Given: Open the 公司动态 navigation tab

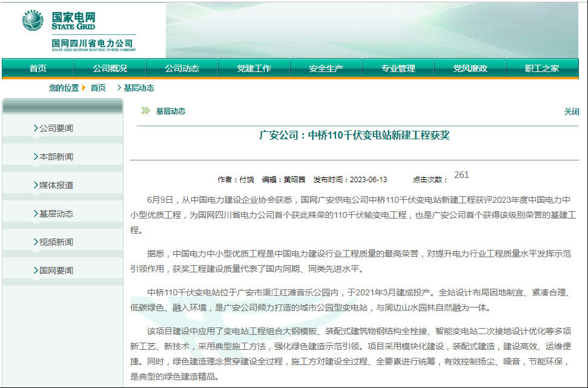Looking at the screenshot, I should point(182,68).
